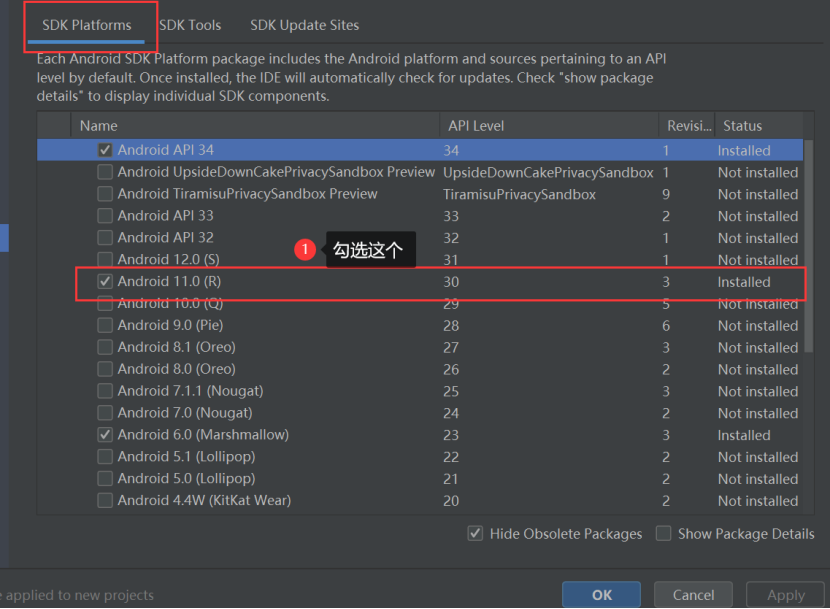Select the Android API 33 row name
This screenshot has width=830, height=609.
coord(166,216)
